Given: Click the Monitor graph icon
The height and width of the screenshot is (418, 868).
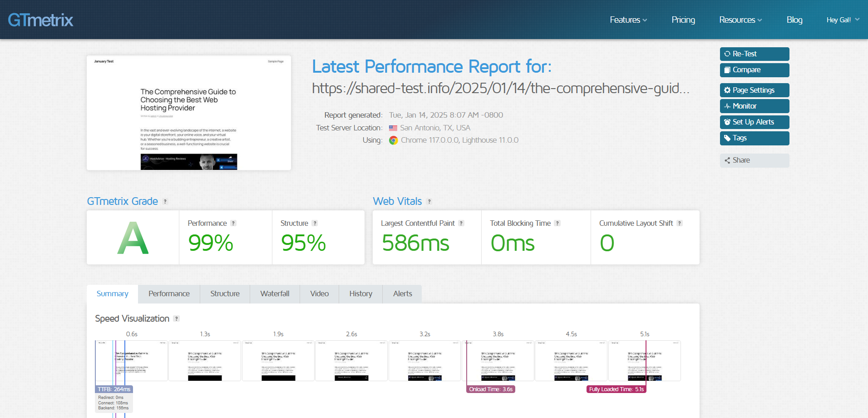Looking at the screenshot, I should [727, 106].
